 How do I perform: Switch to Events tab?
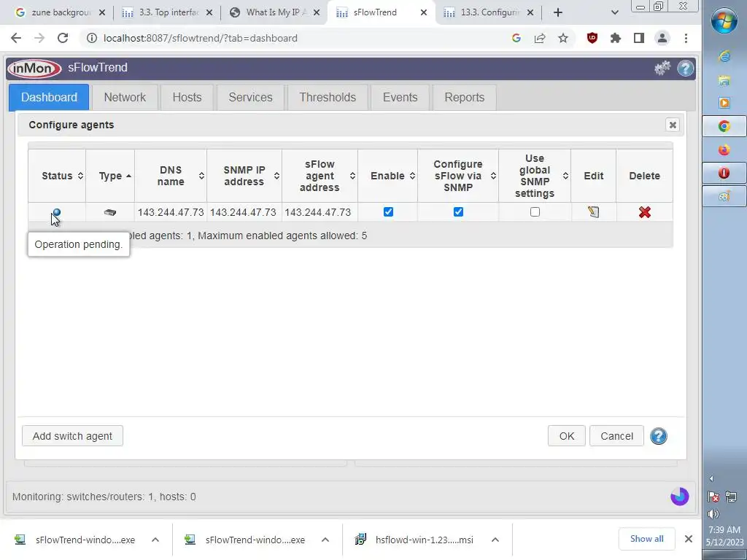pyautogui.click(x=400, y=97)
